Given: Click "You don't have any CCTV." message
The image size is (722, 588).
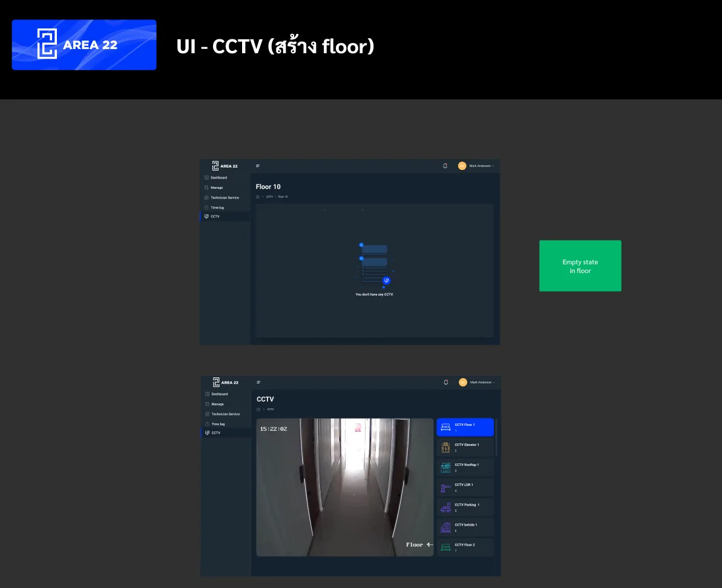Looking at the screenshot, I should (375, 295).
